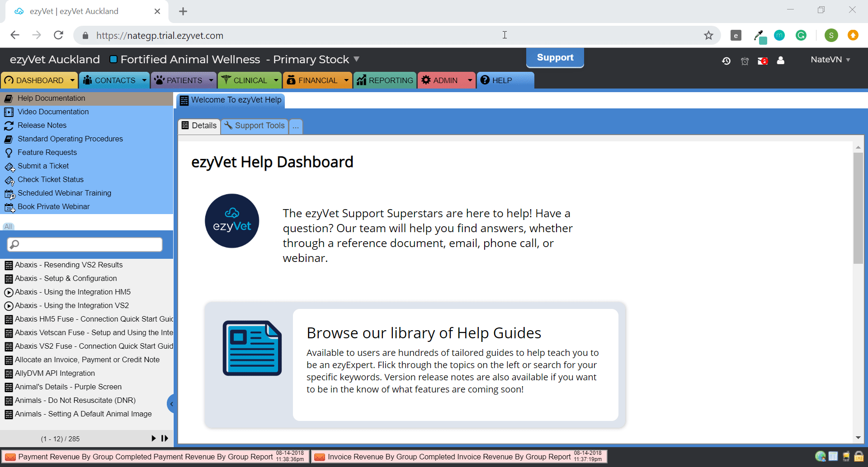The width and height of the screenshot is (868, 467).
Task: Open 'Animals - Do Not Resuscitate (DNR)' article
Action: tap(75, 401)
